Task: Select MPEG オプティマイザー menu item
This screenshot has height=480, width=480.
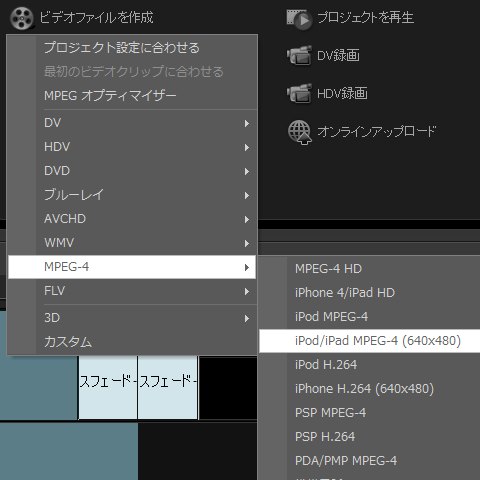Action: coord(132,96)
